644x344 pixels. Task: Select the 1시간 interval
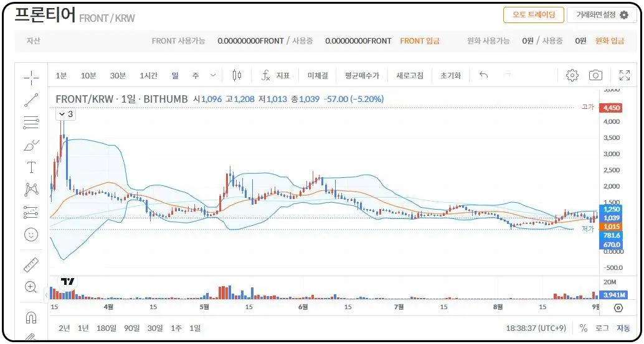[x=148, y=75]
